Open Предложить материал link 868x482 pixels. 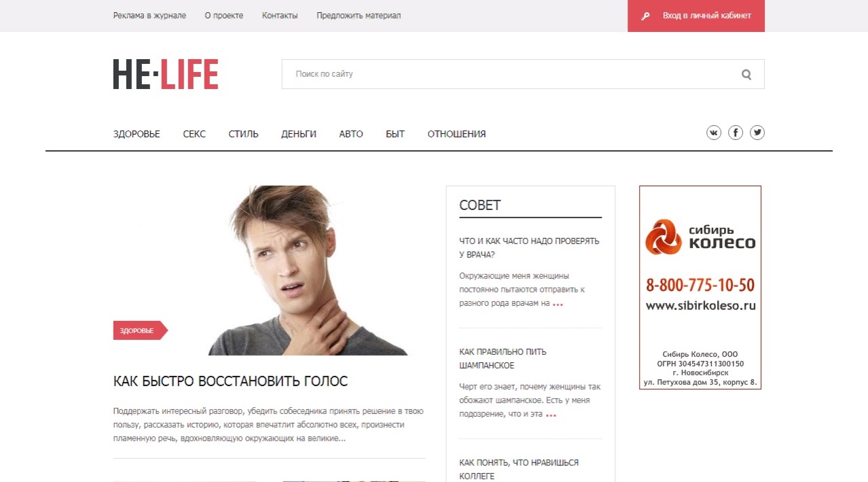(x=359, y=16)
